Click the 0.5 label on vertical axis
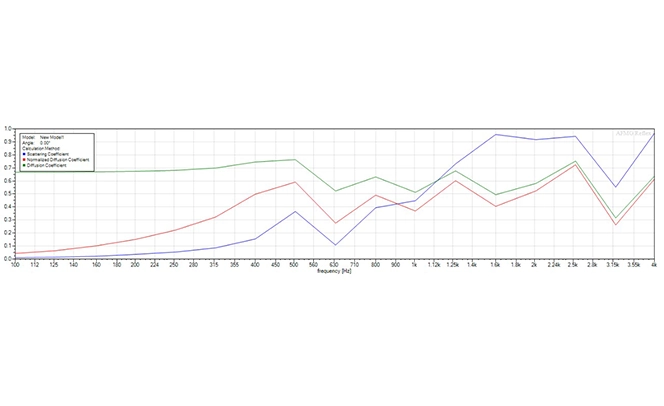Screen dimensions: 664x406 7,194
